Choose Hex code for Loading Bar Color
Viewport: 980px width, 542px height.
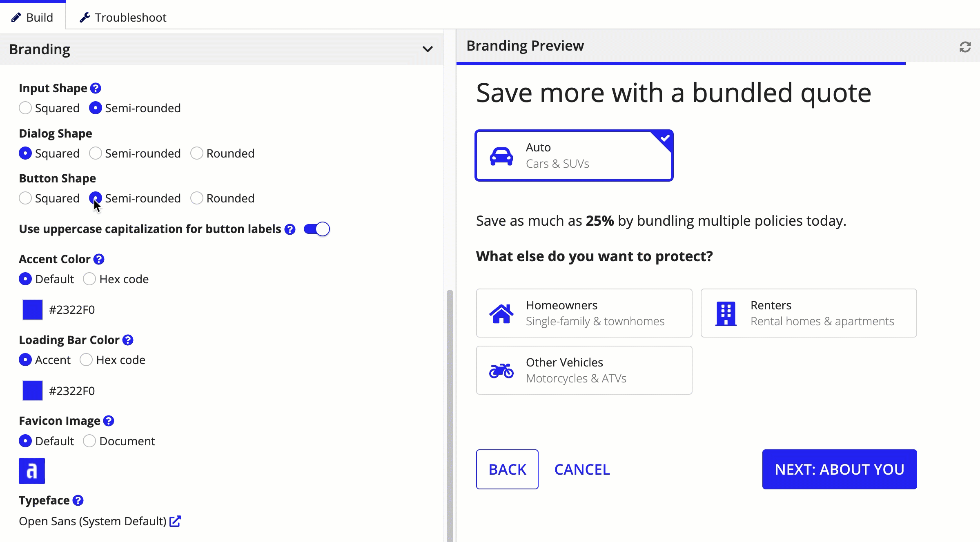click(86, 360)
